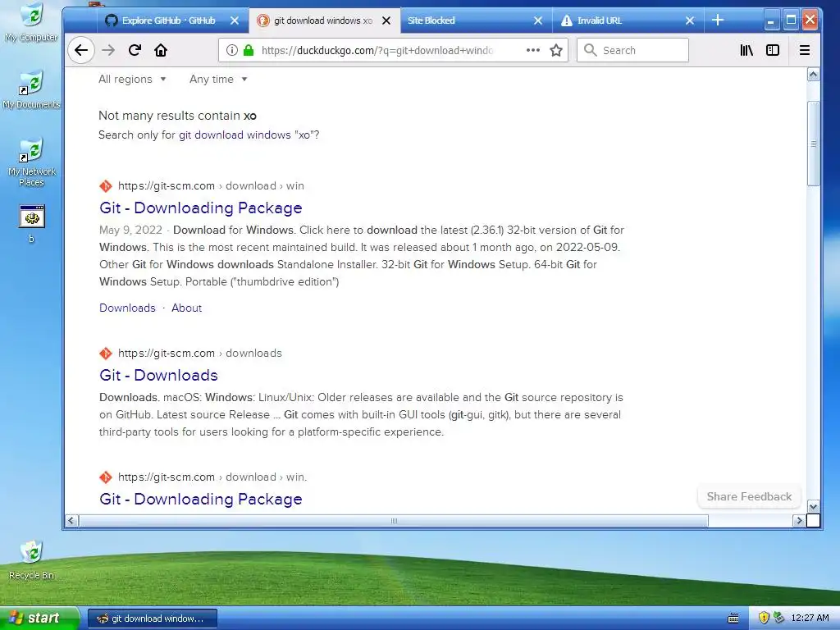Click git download window taskbar button
Screen dimensions: 840x630
(152, 619)
